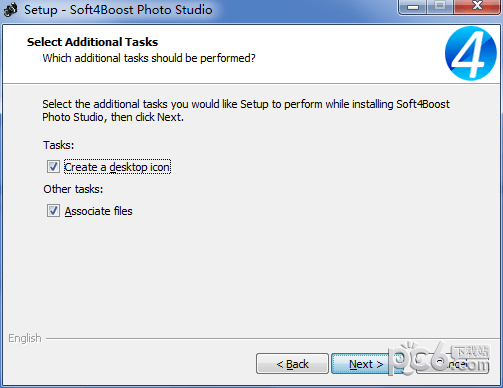Click the blue Soft4Boost "4" logo
The height and width of the screenshot is (388, 503).
click(x=471, y=53)
